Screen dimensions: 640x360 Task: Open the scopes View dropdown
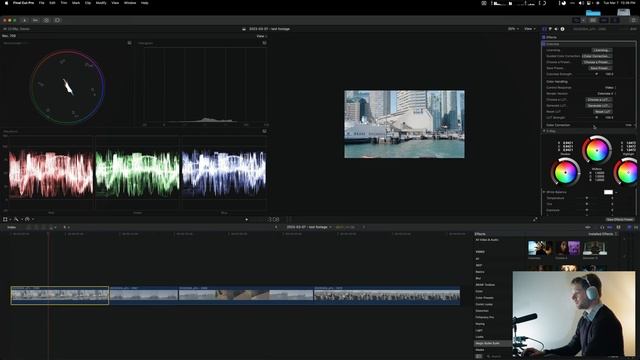point(261,36)
